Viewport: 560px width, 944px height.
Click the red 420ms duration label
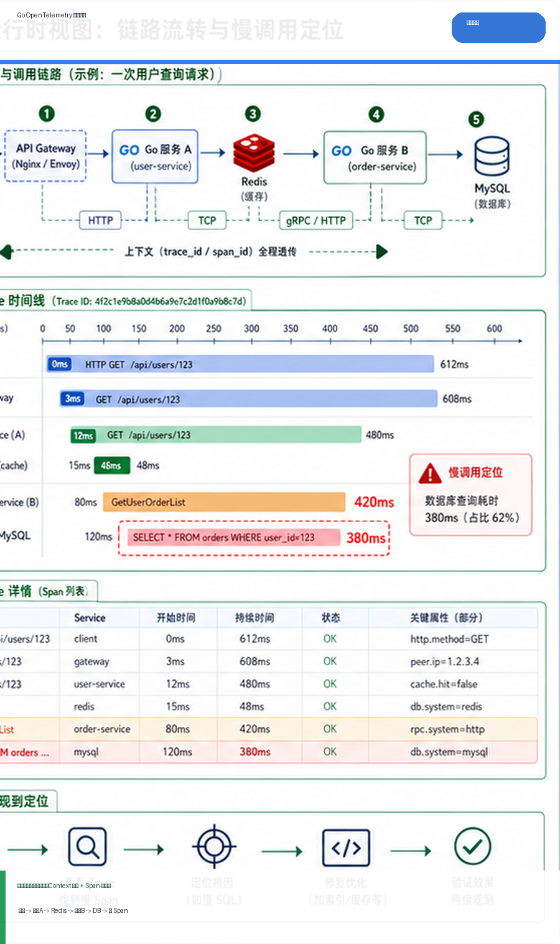click(x=374, y=502)
